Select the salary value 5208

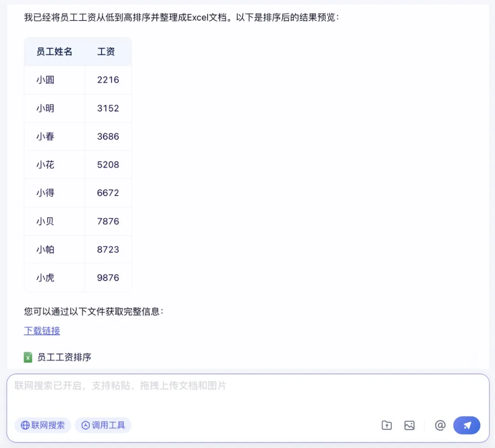[x=108, y=165]
